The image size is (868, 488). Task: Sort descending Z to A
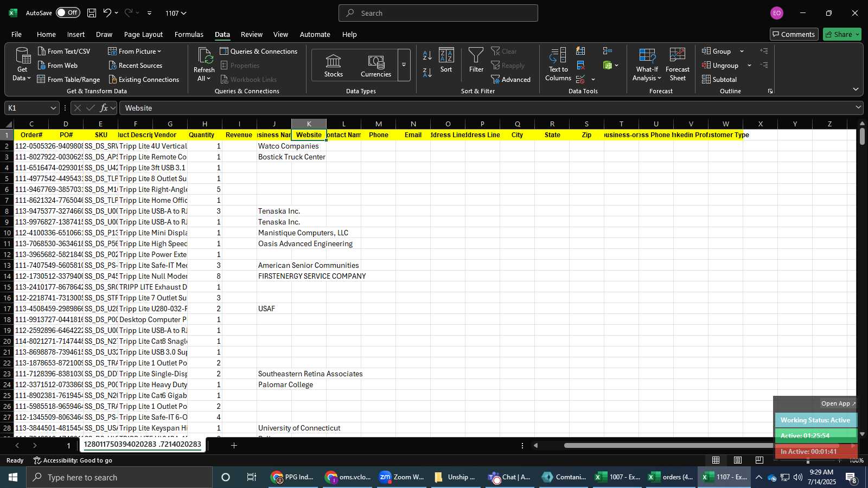click(x=427, y=72)
